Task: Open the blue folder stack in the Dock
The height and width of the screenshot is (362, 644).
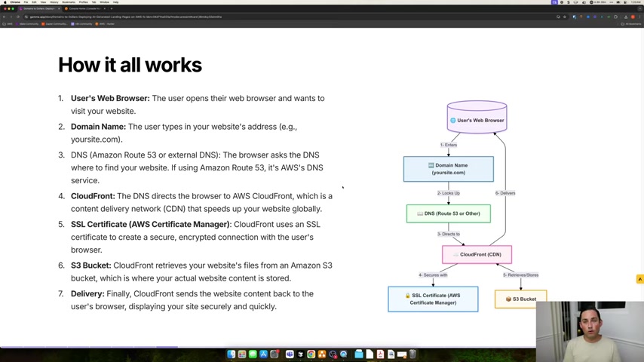Action: coord(359,354)
